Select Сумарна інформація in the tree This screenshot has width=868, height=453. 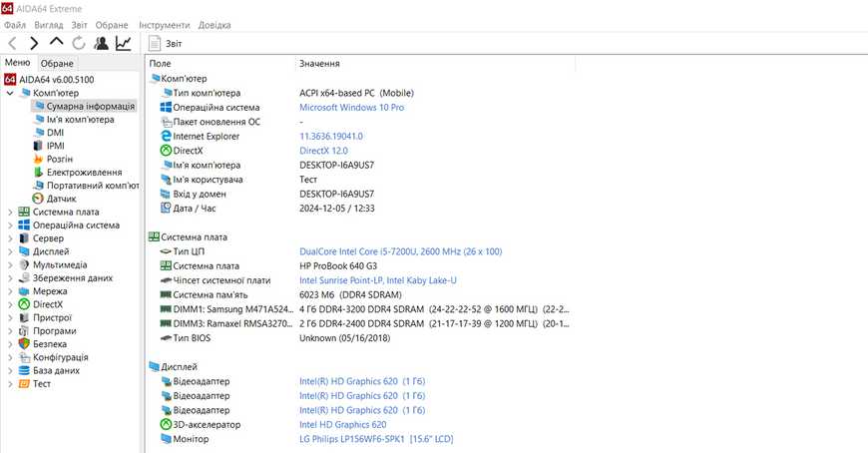pos(84,106)
